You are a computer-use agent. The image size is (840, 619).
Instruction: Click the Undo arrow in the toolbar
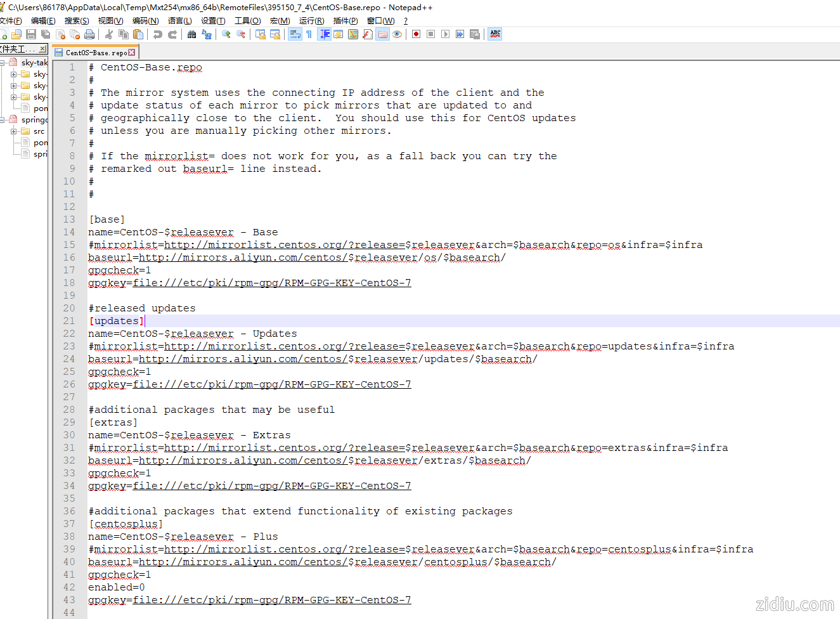[x=158, y=34]
